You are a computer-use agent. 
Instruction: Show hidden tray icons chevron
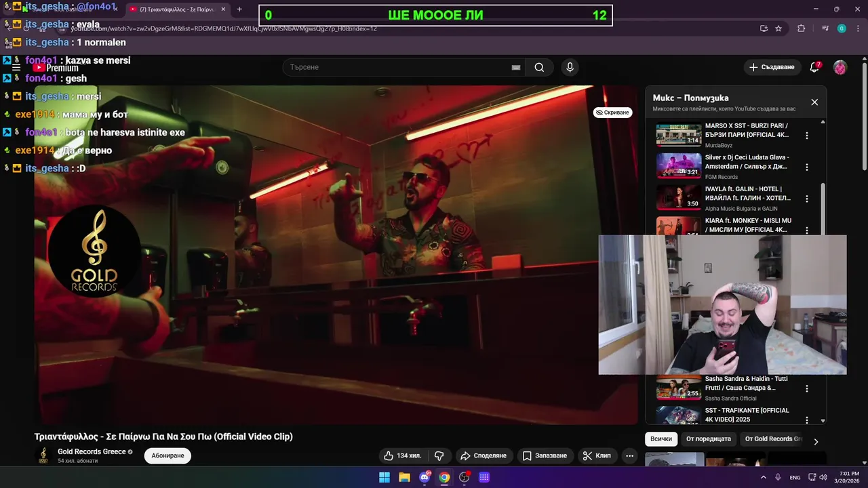pos(763,477)
